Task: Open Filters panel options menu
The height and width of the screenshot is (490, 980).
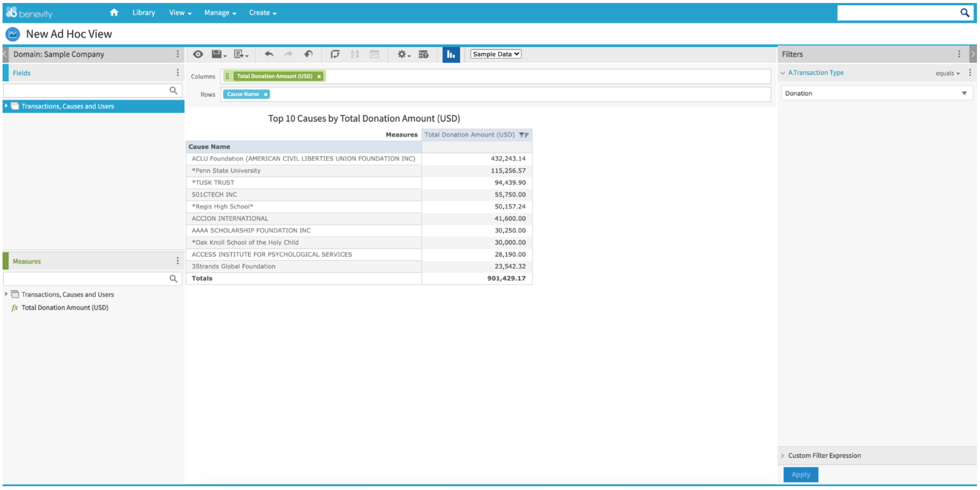Action: click(959, 54)
